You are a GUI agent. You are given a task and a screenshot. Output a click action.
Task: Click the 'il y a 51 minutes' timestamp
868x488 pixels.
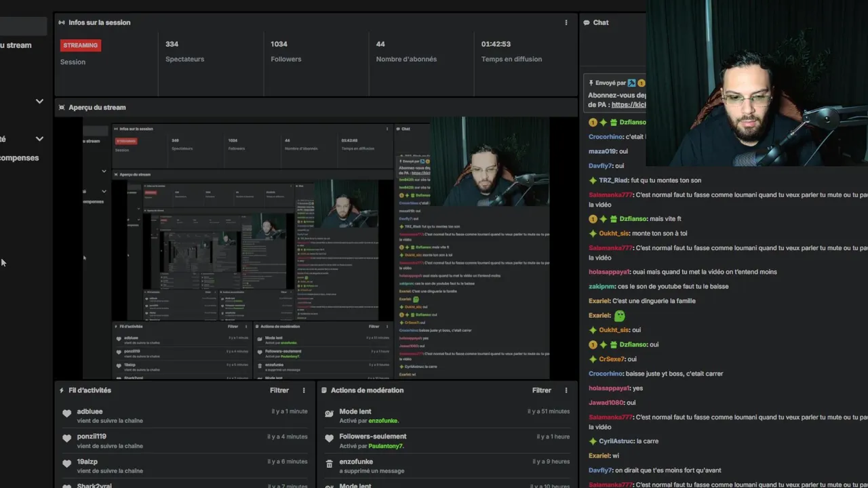click(x=549, y=411)
